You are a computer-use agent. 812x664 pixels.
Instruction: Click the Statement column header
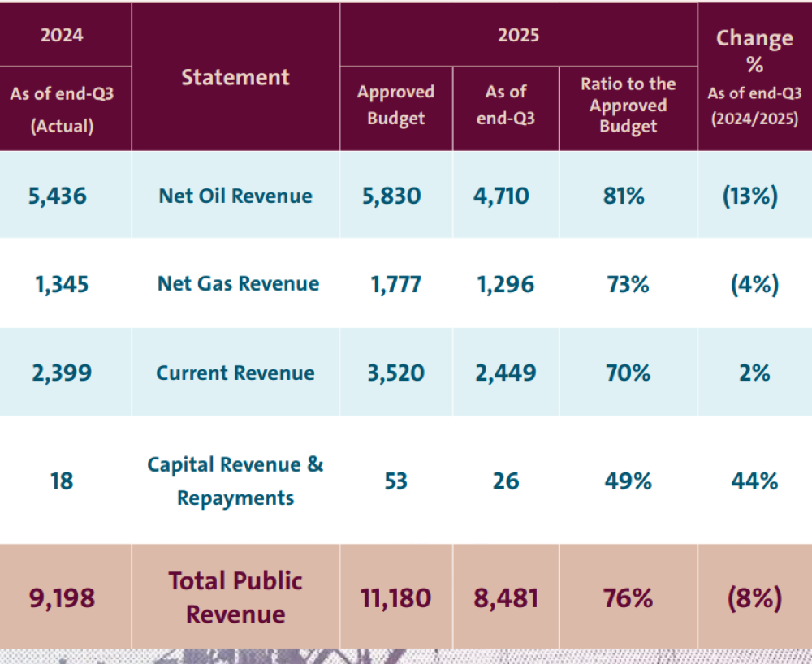[235, 77]
